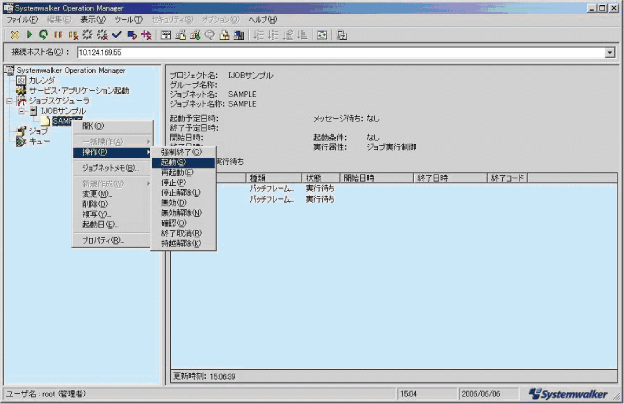Click the 種類 column header
This screenshot has width=624, height=404.
(x=274, y=178)
